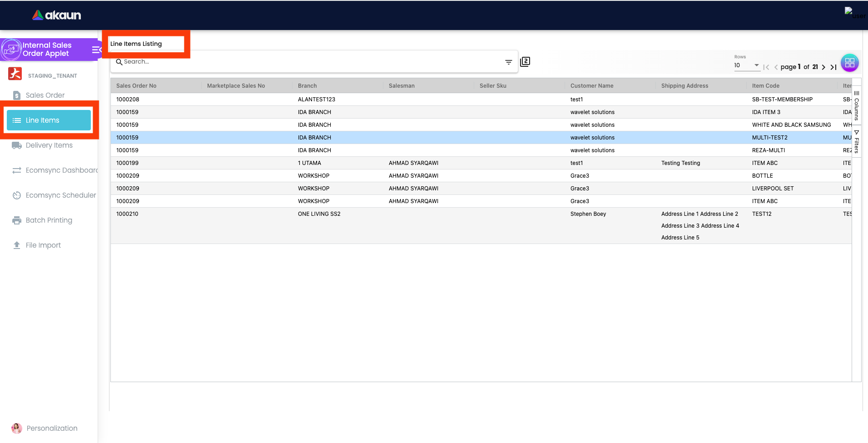This screenshot has width=868, height=443.
Task: Click the user avatar in top right
Action: 854,13
